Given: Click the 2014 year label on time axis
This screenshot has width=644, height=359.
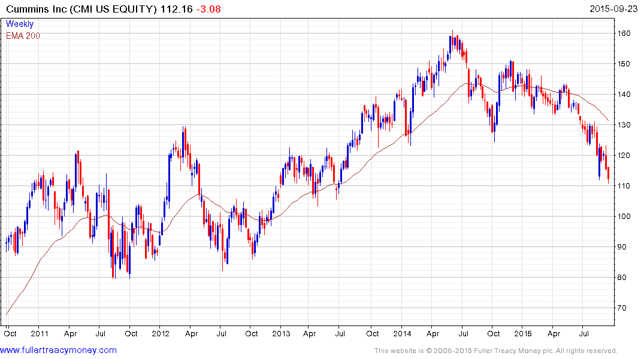Looking at the screenshot, I should click(x=402, y=333).
